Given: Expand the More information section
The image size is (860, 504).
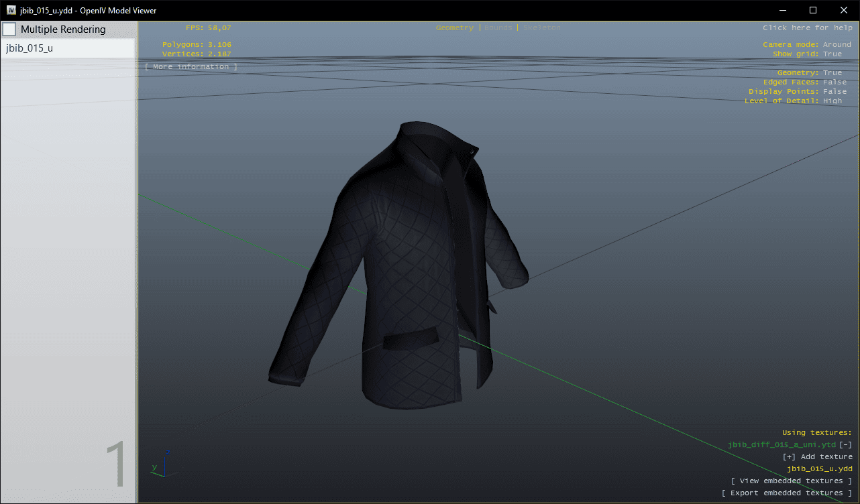Looking at the screenshot, I should point(191,67).
